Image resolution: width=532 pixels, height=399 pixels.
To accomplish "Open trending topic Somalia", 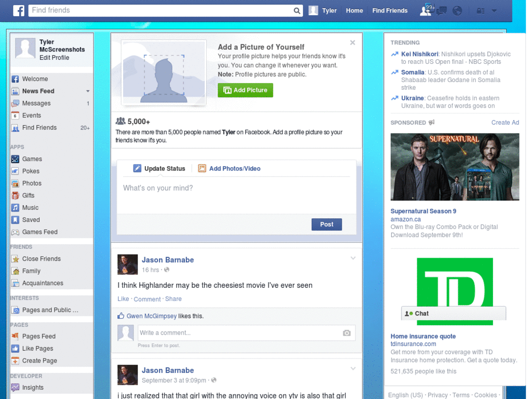I will tap(413, 72).
